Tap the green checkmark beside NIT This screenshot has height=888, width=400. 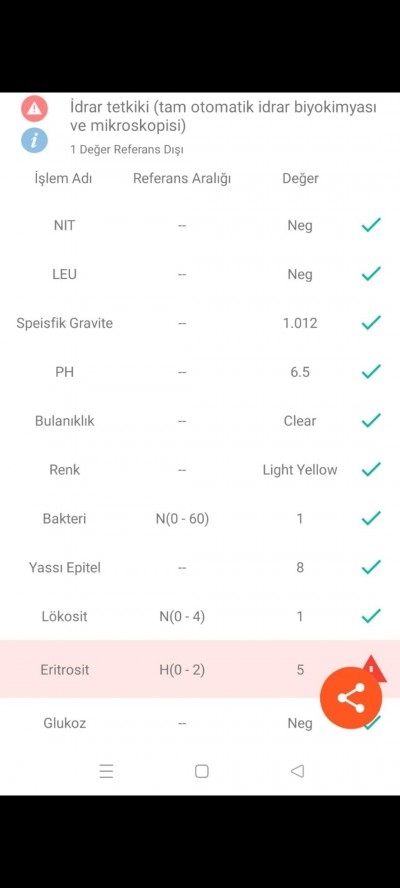point(371,225)
